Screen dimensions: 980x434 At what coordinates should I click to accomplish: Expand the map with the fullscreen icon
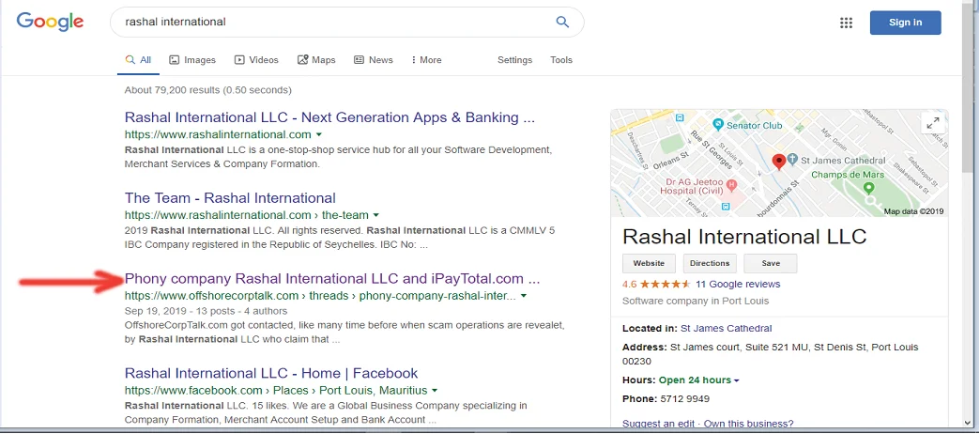(x=933, y=123)
